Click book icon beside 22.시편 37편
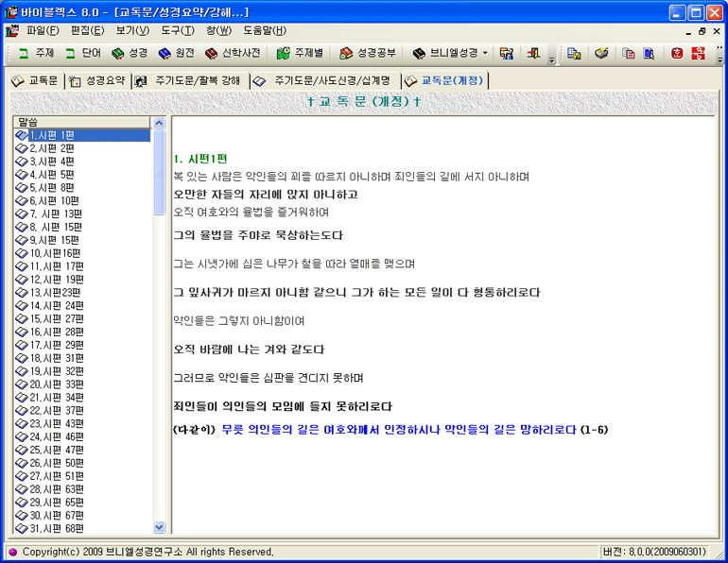Screen dimensions: 728x563 coord(22,410)
